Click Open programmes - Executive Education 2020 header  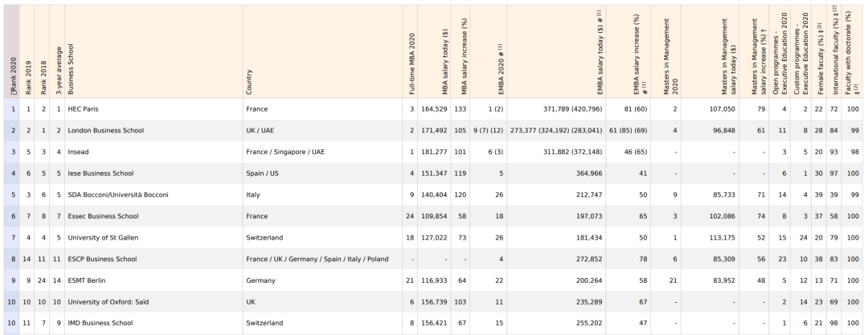(780, 52)
